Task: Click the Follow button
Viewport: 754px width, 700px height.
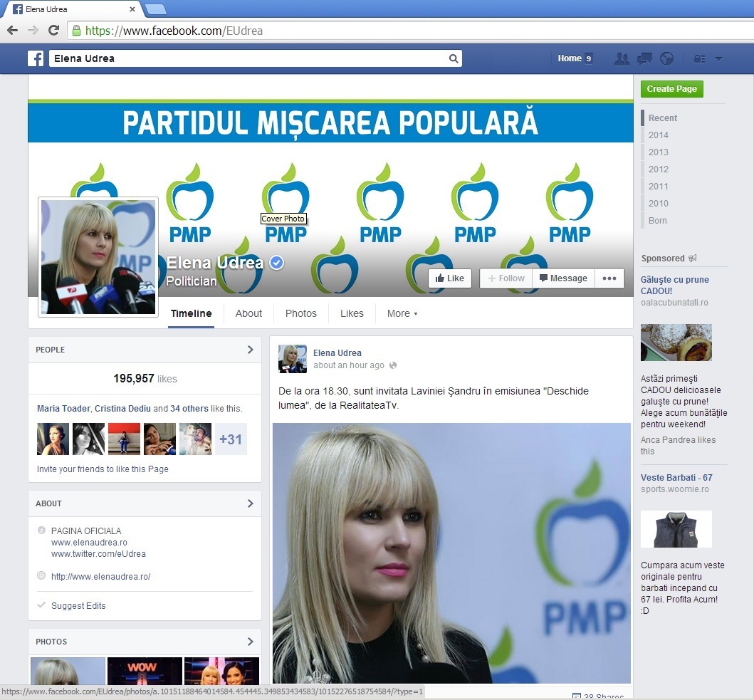Action: tap(506, 278)
